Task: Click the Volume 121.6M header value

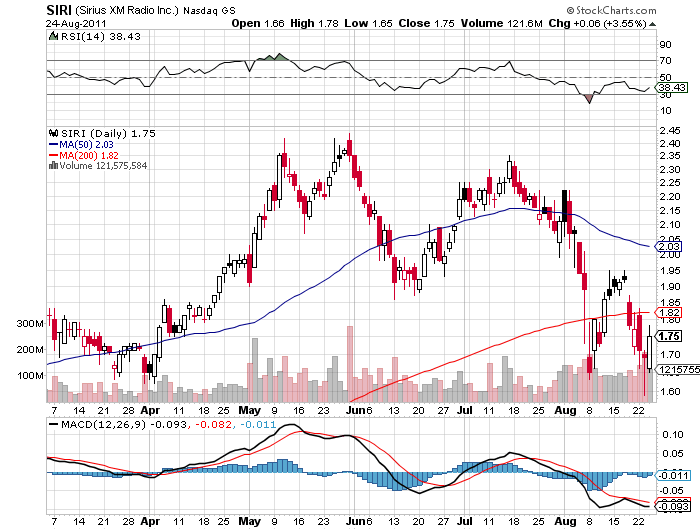Action: [501, 23]
